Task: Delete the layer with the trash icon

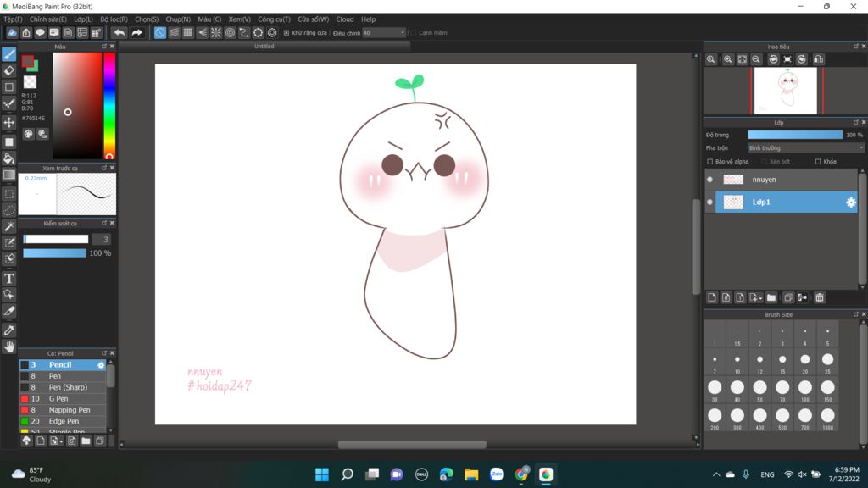Action: [x=820, y=297]
